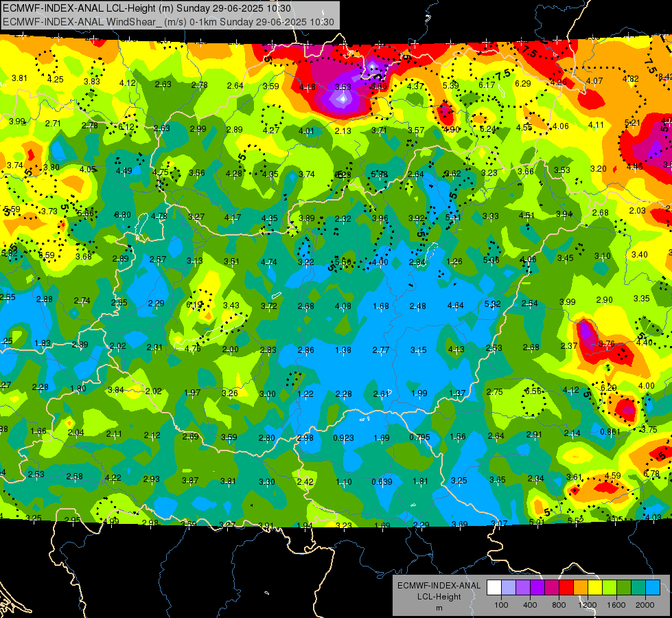The width and height of the screenshot is (672, 618).
Task: Click the grid value '2.61'
Action: click(381, 393)
